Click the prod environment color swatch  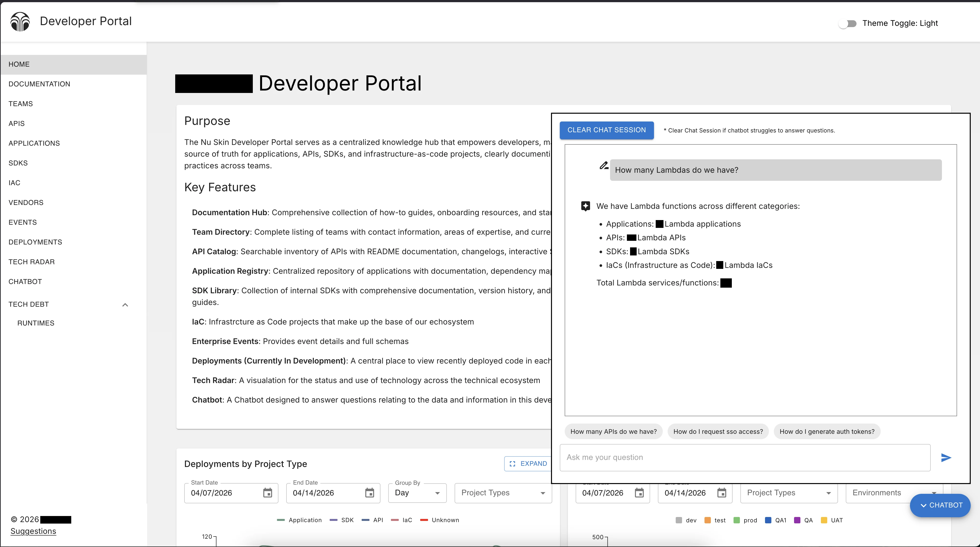click(737, 520)
